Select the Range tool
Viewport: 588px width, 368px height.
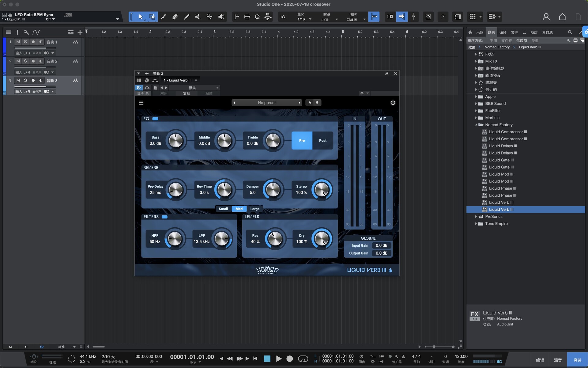152,17
